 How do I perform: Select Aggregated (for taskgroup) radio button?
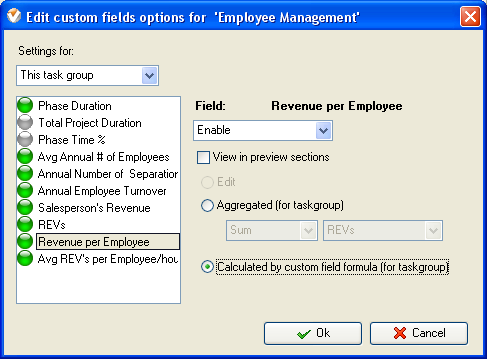(207, 205)
